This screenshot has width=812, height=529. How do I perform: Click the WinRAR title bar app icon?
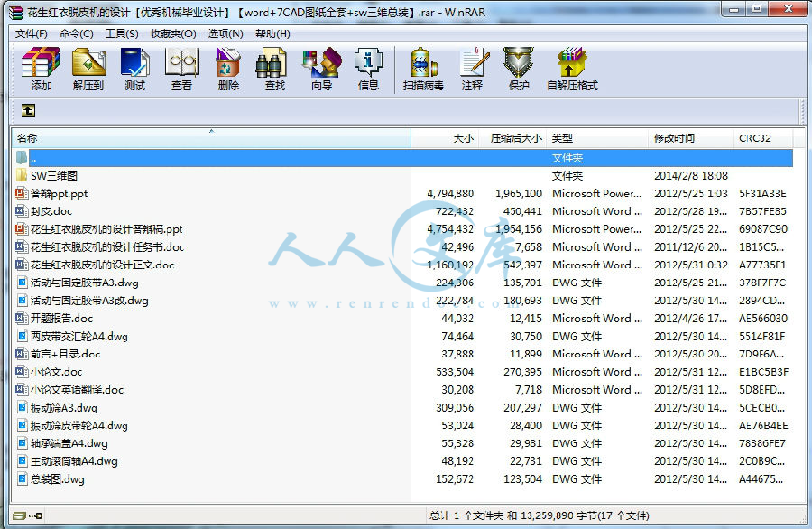click(16, 13)
